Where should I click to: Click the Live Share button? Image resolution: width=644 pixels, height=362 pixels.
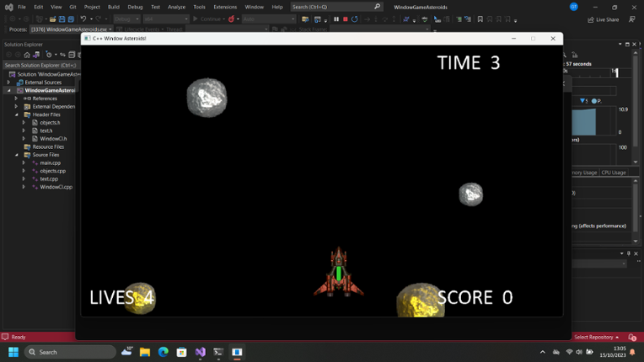point(603,19)
